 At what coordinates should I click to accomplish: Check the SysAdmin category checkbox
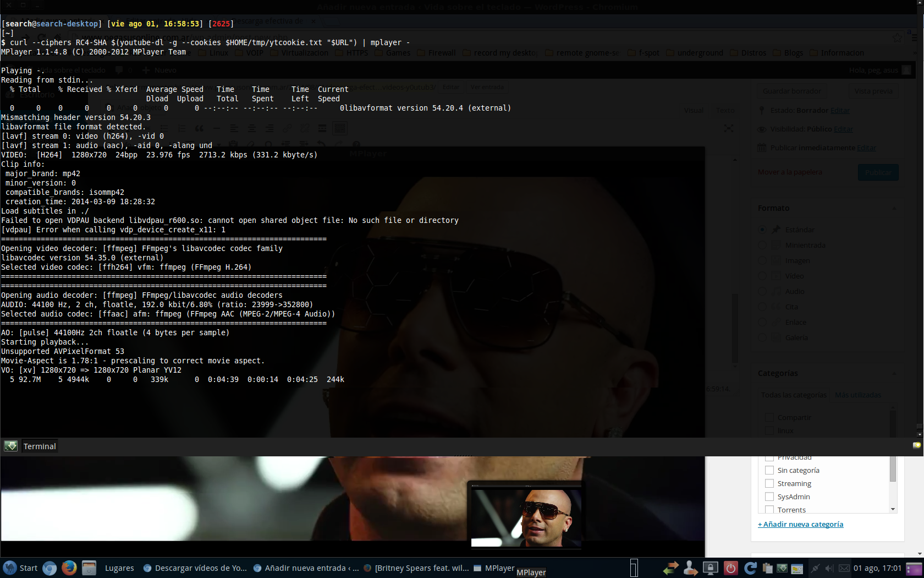point(769,497)
